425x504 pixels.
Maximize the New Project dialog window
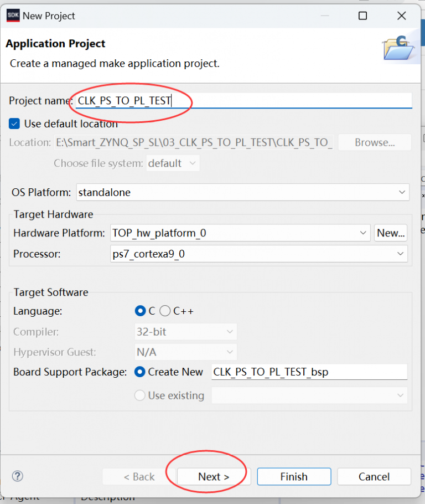(362, 16)
